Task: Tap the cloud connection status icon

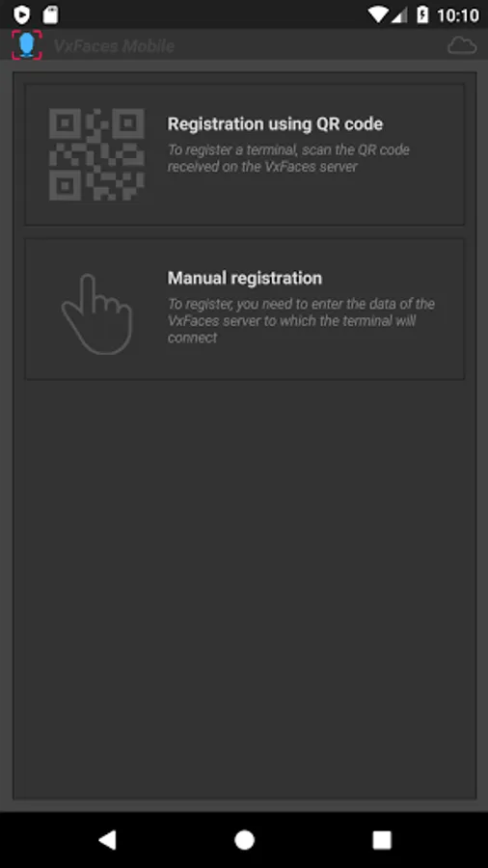Action: [462, 45]
